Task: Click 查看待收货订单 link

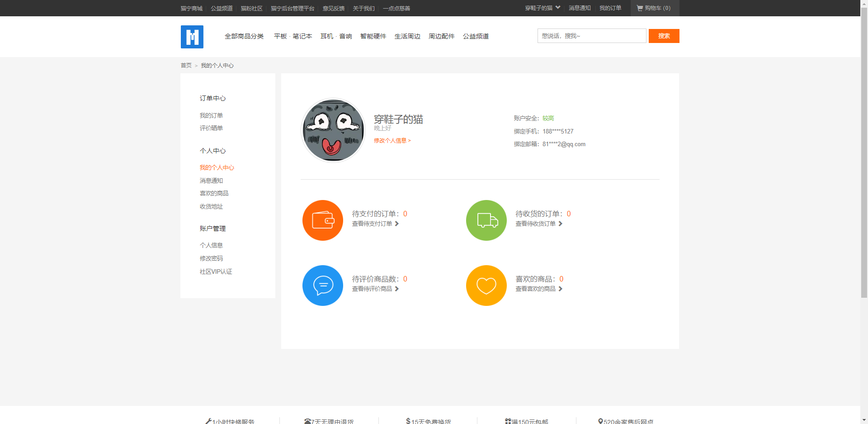Action: pos(536,224)
